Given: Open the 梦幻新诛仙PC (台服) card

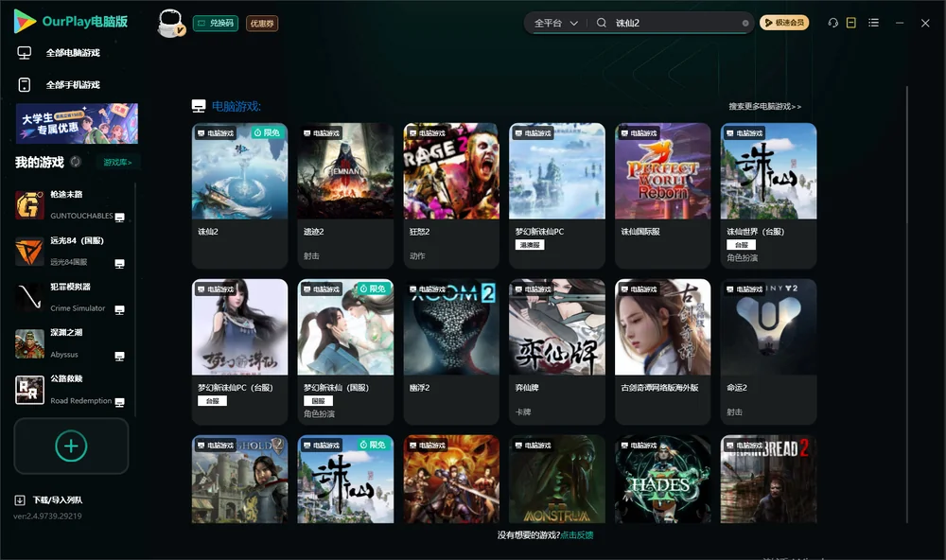Looking at the screenshot, I should (x=239, y=352).
